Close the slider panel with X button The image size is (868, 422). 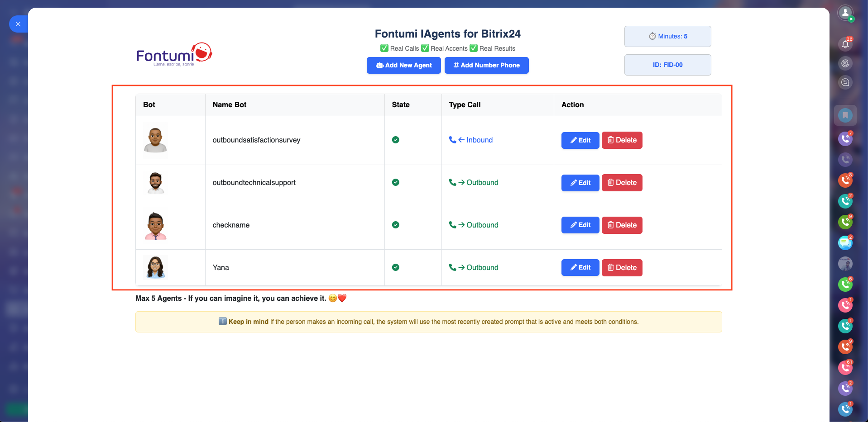pyautogui.click(x=18, y=24)
